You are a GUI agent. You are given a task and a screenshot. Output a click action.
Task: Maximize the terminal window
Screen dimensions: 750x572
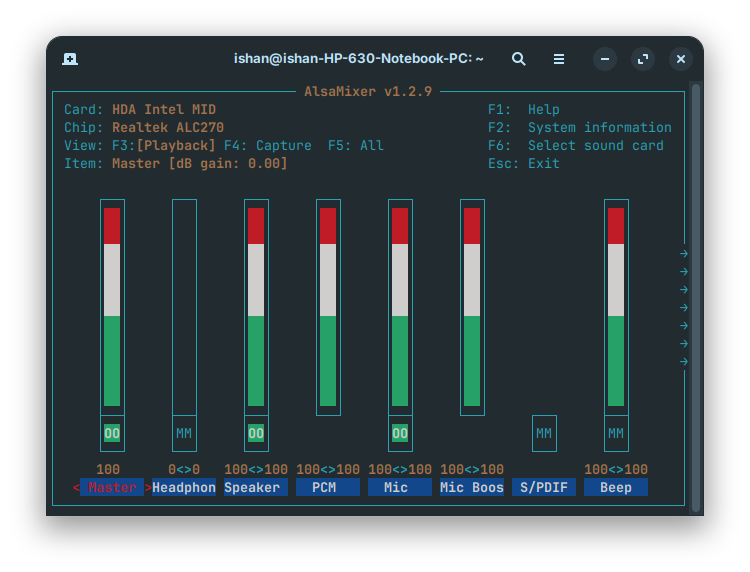pos(643,59)
